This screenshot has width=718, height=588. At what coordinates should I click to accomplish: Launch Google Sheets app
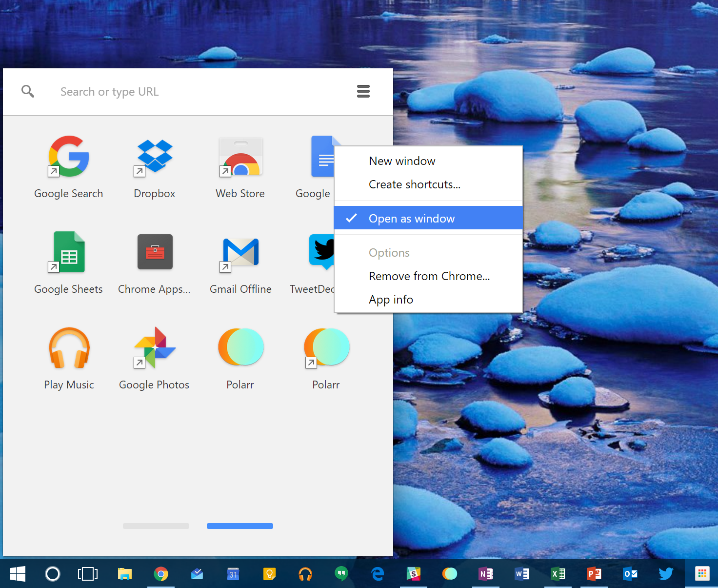tap(69, 252)
